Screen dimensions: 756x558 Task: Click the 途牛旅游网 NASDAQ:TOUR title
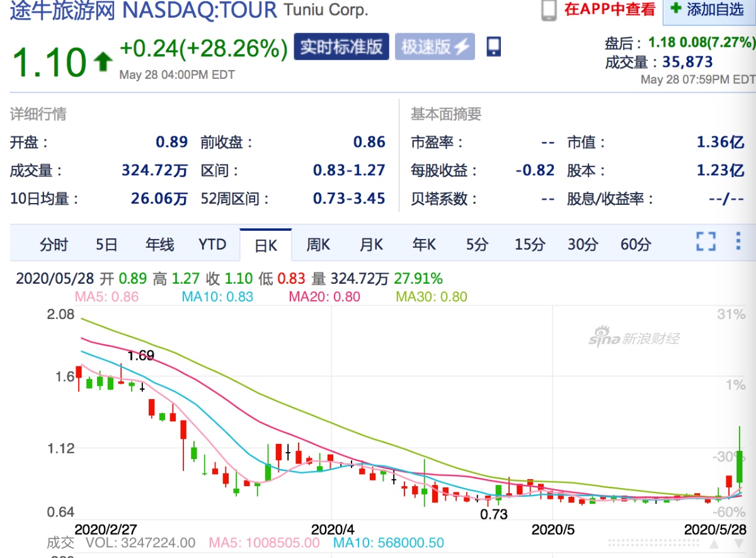144,9
